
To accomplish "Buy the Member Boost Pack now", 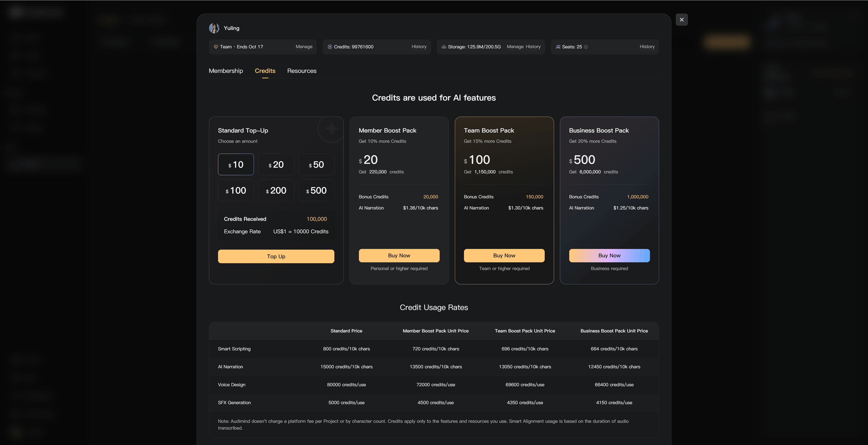I will pos(399,256).
